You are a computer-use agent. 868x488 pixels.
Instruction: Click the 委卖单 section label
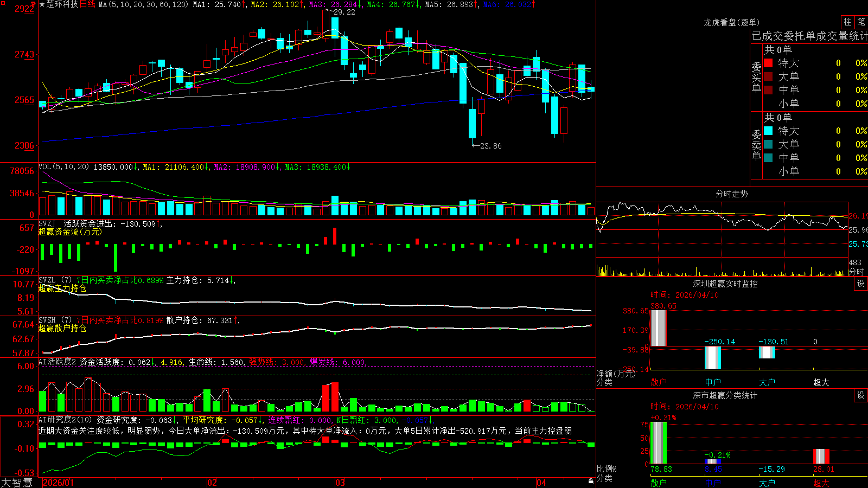[x=756, y=145]
